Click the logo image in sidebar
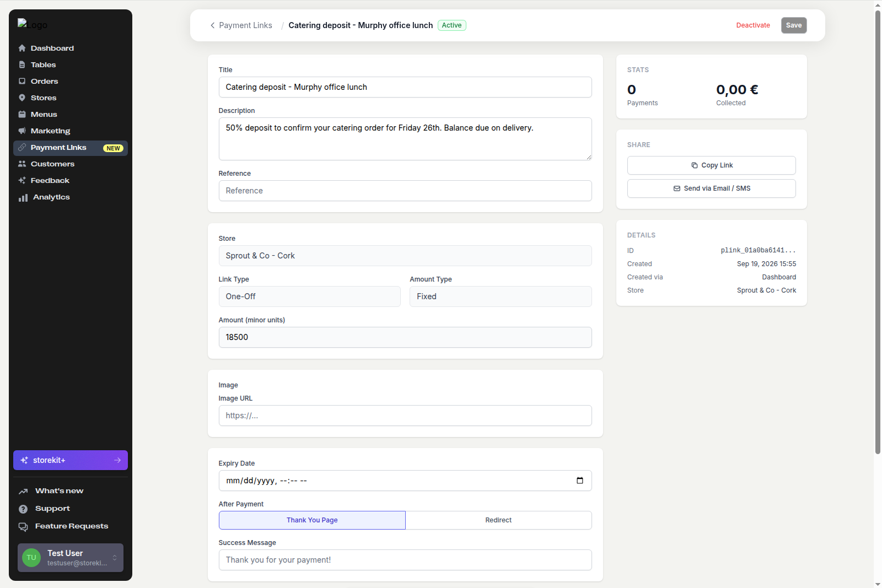The width and height of the screenshot is (882, 588). tap(33, 25)
